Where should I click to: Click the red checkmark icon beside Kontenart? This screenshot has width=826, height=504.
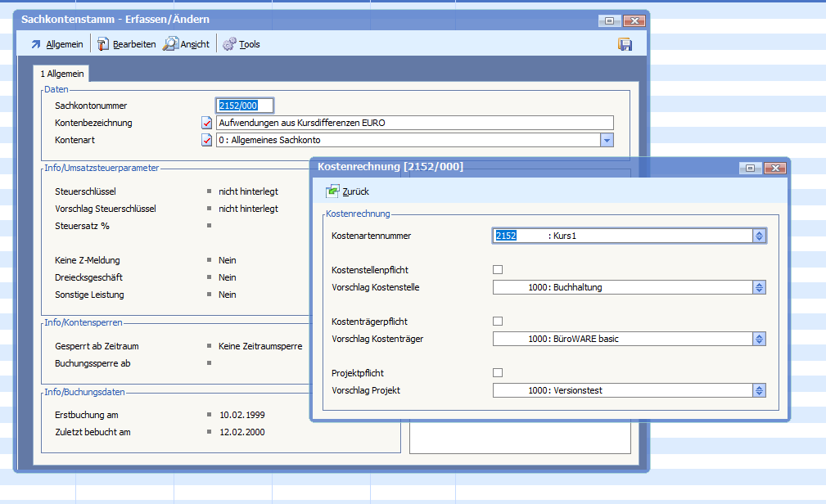[206, 140]
